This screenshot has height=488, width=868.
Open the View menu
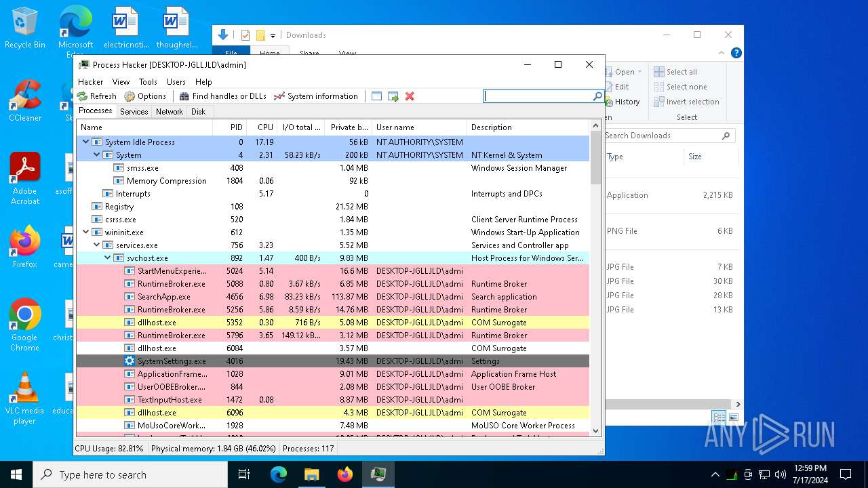click(121, 81)
